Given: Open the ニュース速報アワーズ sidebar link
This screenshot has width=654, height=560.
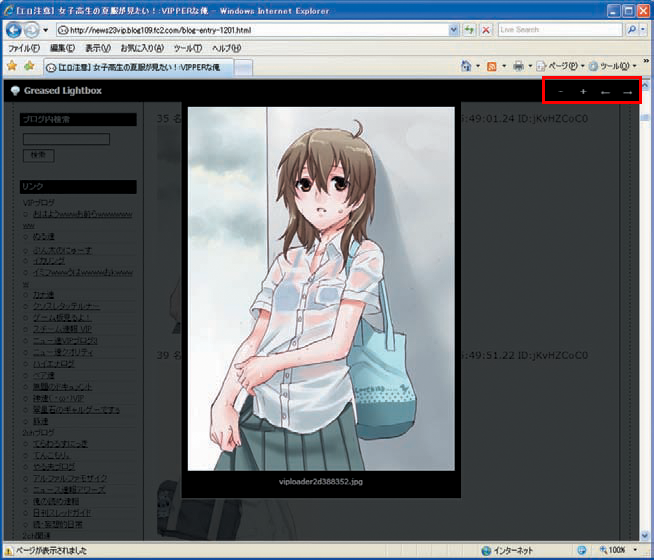Looking at the screenshot, I should (69, 490).
